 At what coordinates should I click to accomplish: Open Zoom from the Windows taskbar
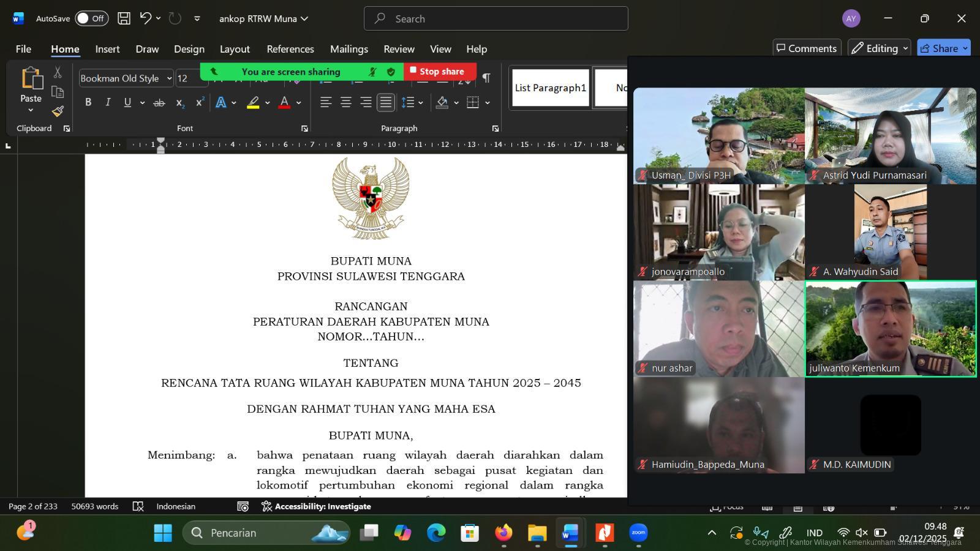click(638, 533)
